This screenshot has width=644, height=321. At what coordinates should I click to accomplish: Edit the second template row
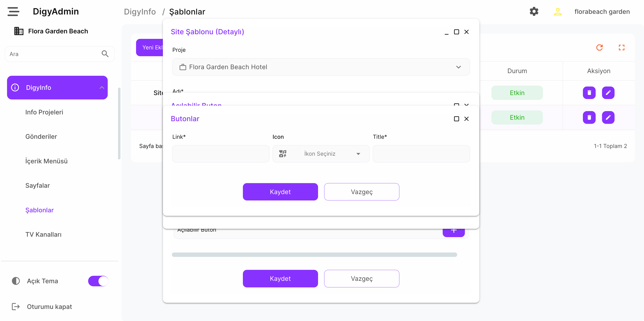(x=608, y=117)
